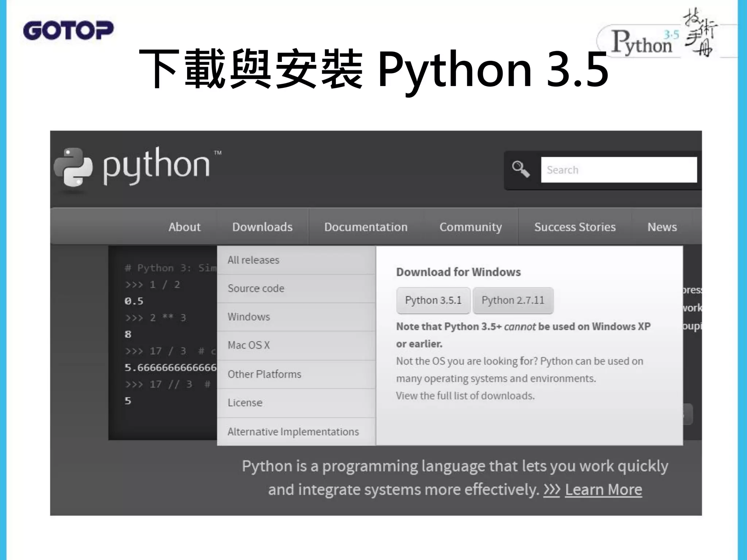Click the '>>> 17 // 3' code line
Image resolution: width=747 pixels, height=560 pixels.
point(167,384)
